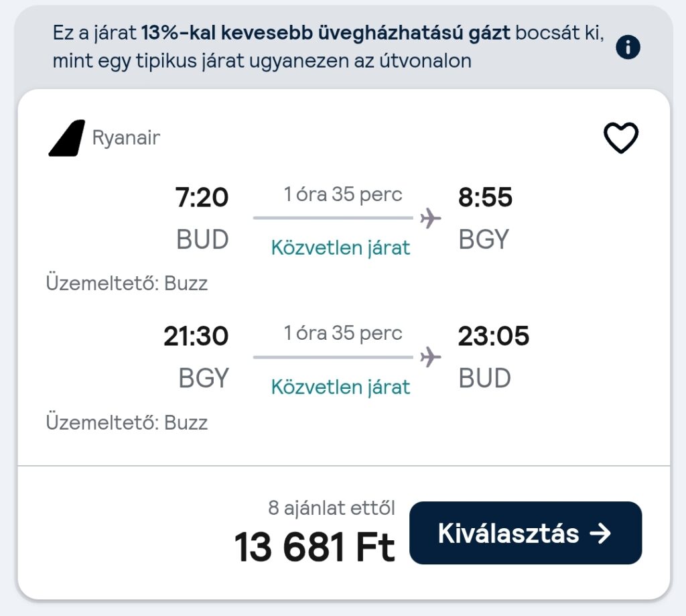Click the Ryanair tail logo
The width and height of the screenshot is (686, 616).
[x=67, y=138]
